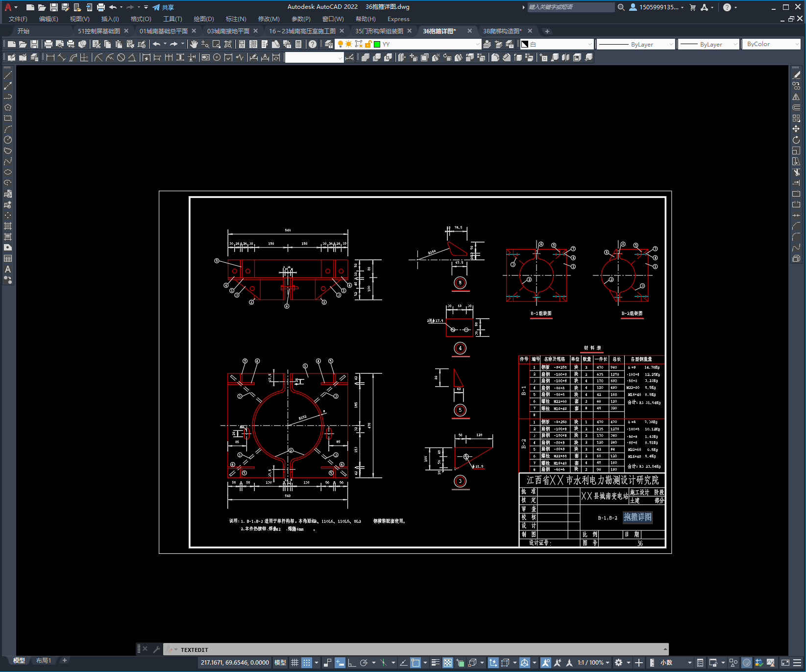This screenshot has width=806, height=672.
Task: Open the Layer Properties Manager icon
Action: click(x=329, y=44)
